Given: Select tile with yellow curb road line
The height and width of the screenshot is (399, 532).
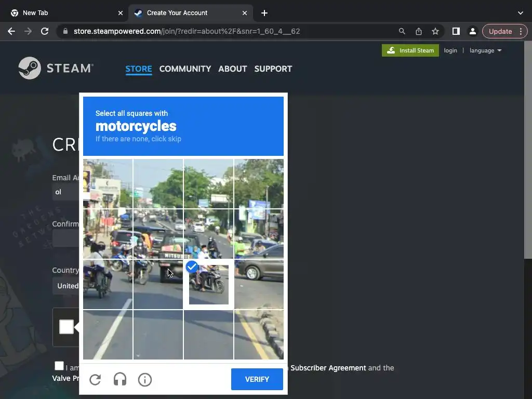Looking at the screenshot, I should (x=259, y=335).
